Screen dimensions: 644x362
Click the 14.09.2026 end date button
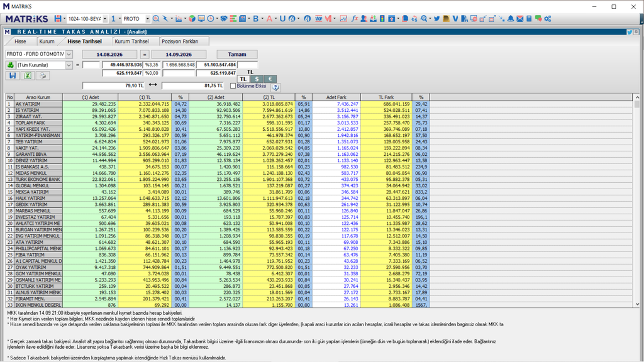179,54
